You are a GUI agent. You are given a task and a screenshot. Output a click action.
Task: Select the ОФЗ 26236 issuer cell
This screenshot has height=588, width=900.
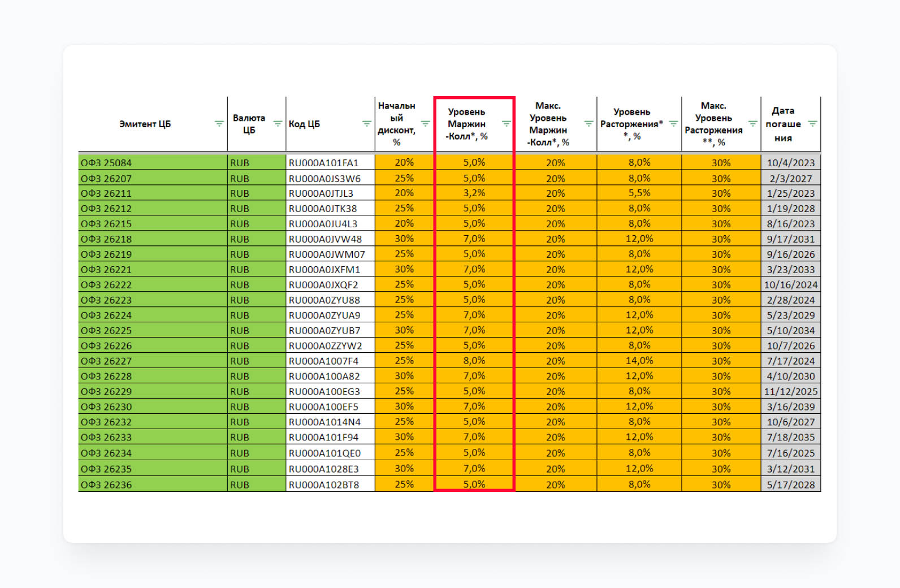pos(153,485)
